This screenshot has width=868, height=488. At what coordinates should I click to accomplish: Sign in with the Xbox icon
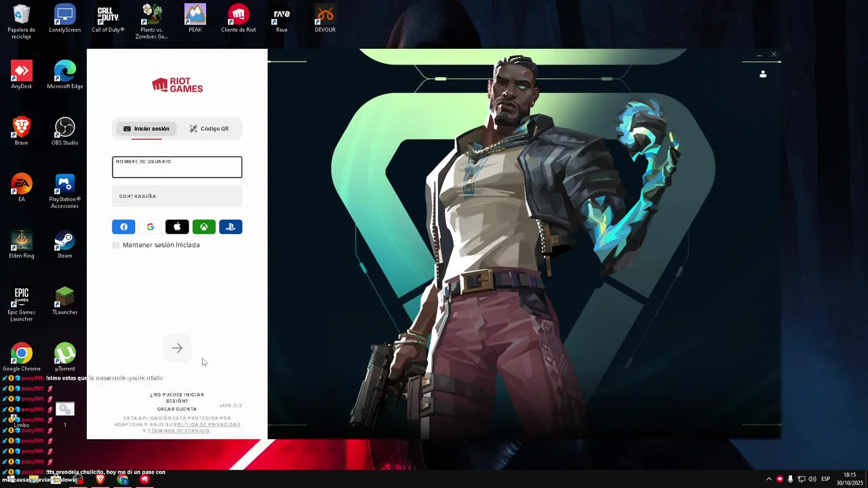pos(204,227)
